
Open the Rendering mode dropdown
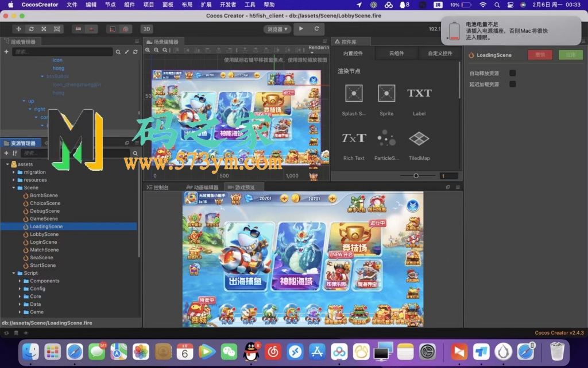point(318,49)
